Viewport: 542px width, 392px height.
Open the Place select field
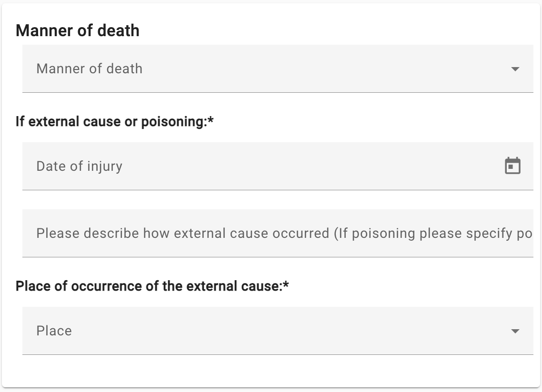(278, 331)
